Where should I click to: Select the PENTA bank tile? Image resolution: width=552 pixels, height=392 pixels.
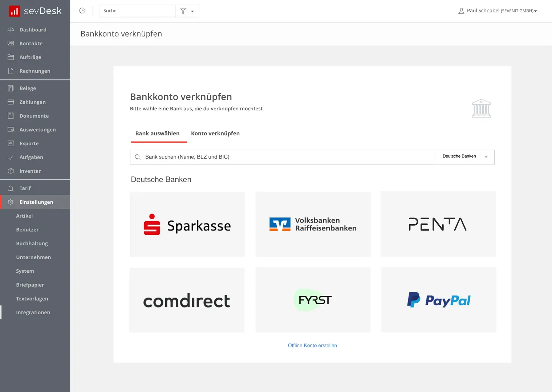pos(438,224)
